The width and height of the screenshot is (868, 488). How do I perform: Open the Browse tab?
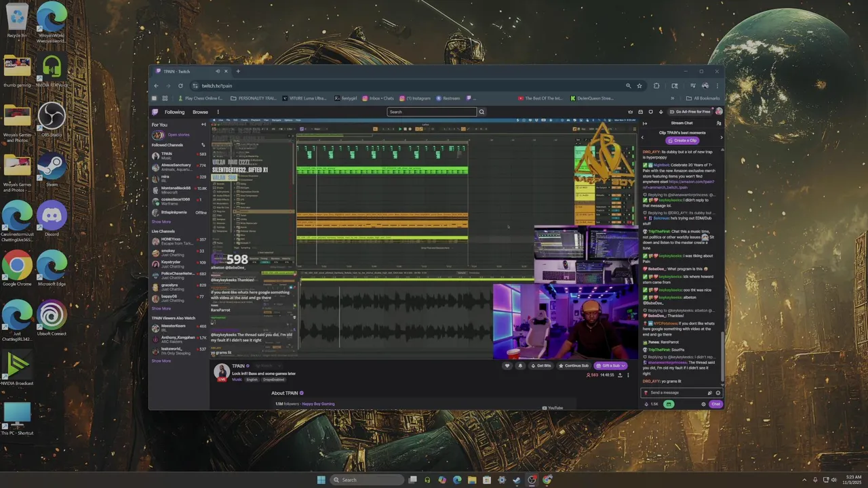pyautogui.click(x=200, y=112)
